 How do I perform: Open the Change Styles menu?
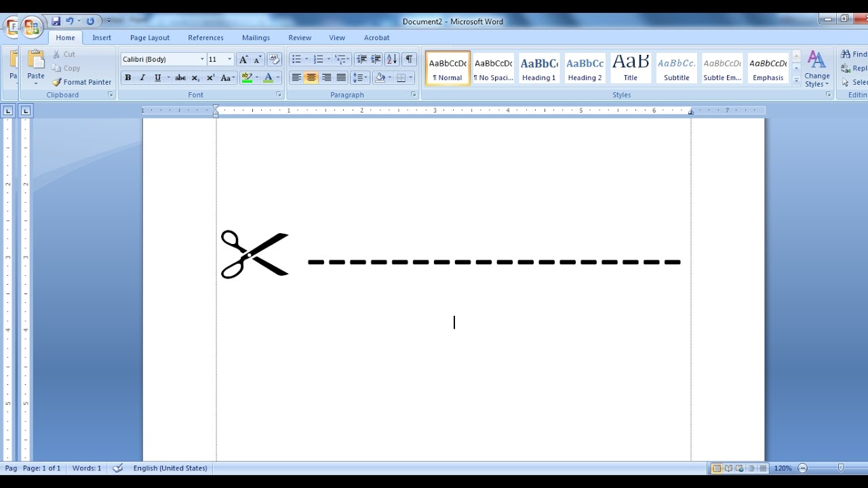(817, 68)
